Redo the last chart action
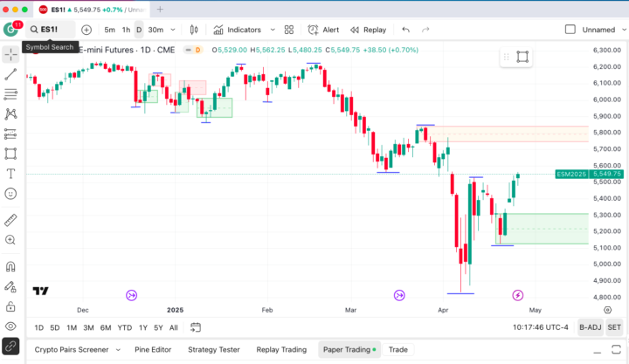 (x=425, y=30)
